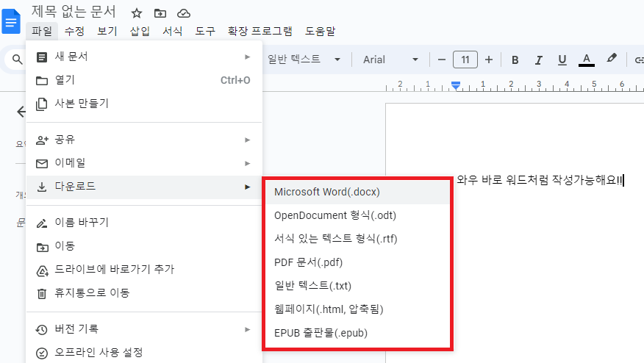The width and height of the screenshot is (644, 363).
Task: Star the untitled document
Action: [x=136, y=13]
